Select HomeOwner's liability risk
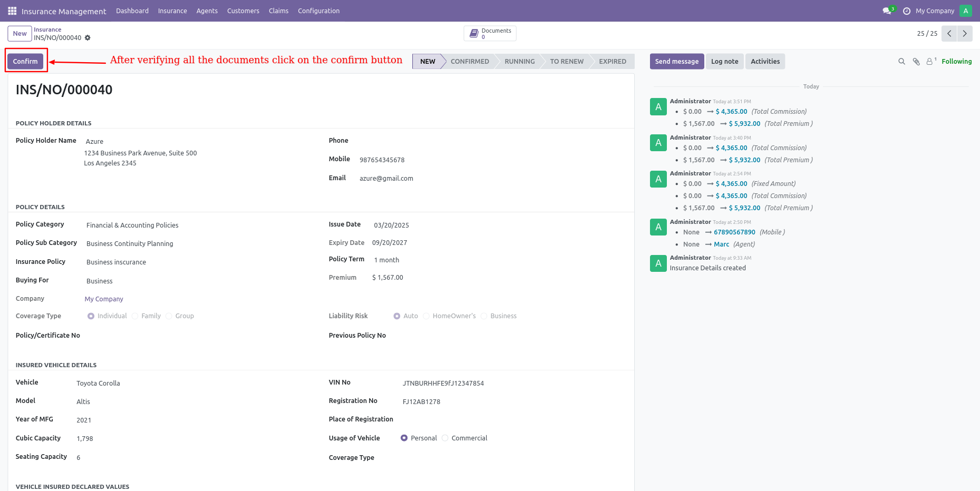 (426, 316)
